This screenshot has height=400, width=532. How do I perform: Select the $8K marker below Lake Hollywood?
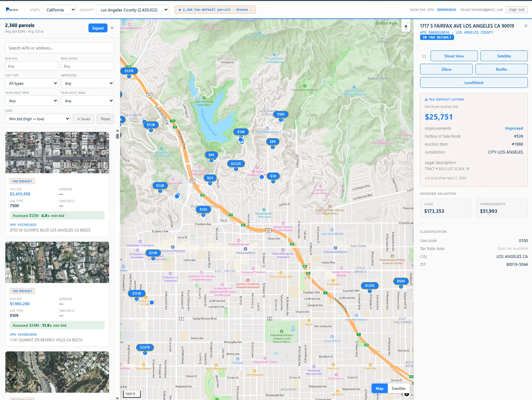212,155
